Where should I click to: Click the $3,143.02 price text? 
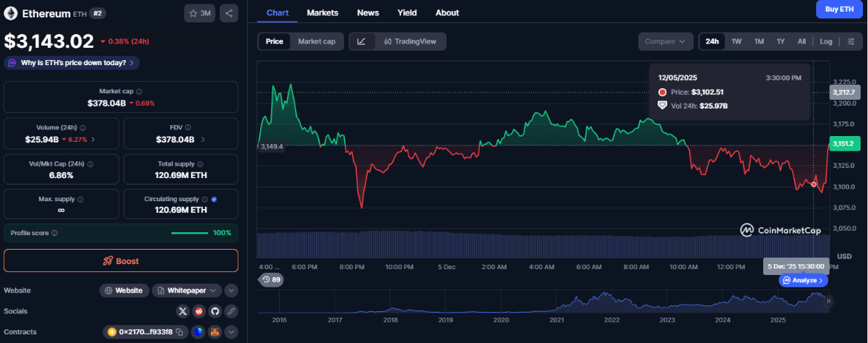click(49, 41)
